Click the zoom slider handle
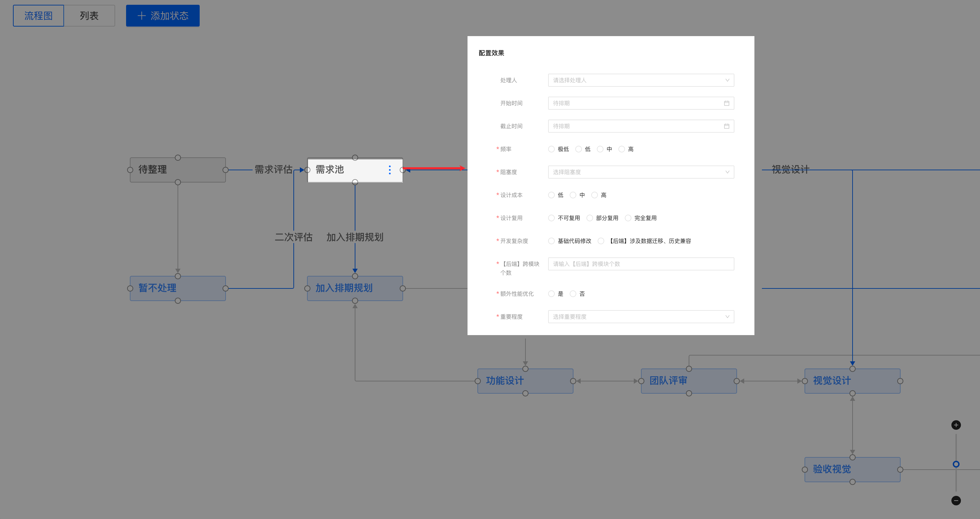Viewport: 980px width, 519px height. click(x=956, y=464)
